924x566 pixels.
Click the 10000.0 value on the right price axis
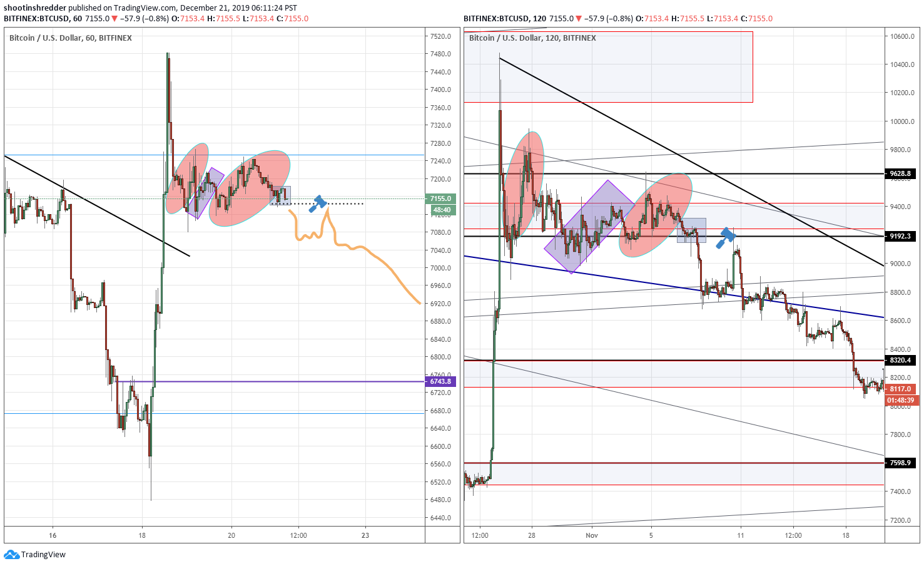click(902, 121)
